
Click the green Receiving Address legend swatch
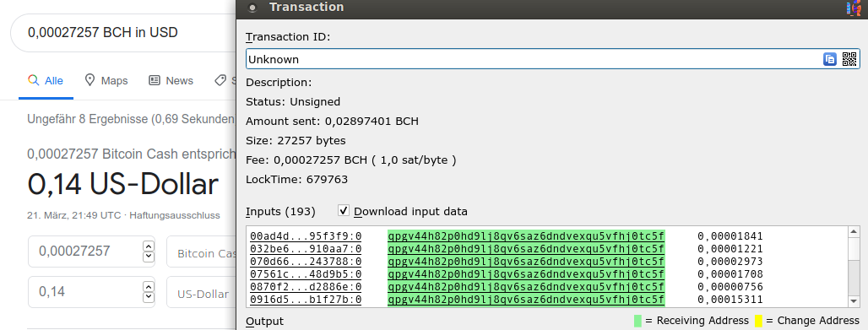(x=637, y=321)
